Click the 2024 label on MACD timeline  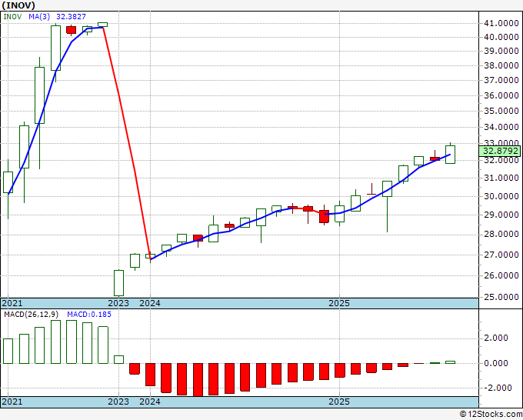[x=150, y=402]
